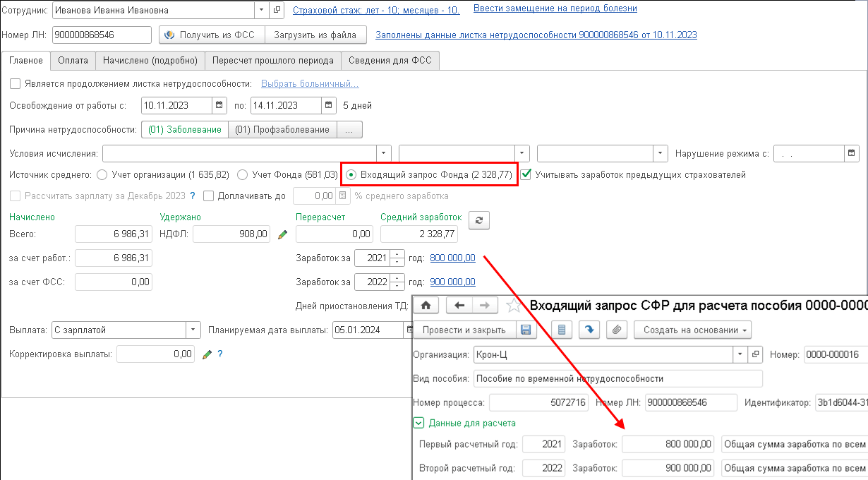The width and height of the screenshot is (868, 480).
Task: Toggle Является продолжением листка нетрудоспособности checkbox
Action: pos(15,84)
